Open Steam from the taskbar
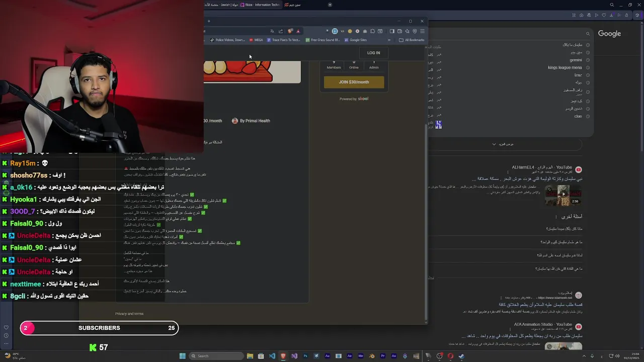Viewport: 644px width, 362px height. click(x=461, y=356)
